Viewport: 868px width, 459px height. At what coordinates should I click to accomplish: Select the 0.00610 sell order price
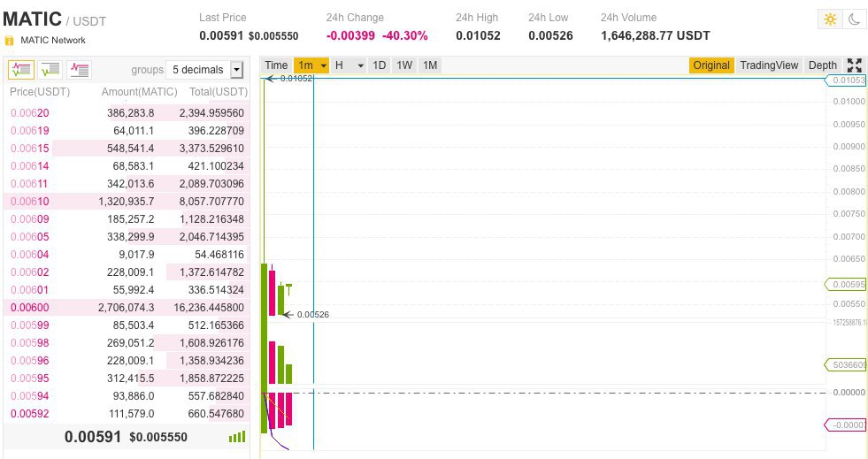coord(30,202)
